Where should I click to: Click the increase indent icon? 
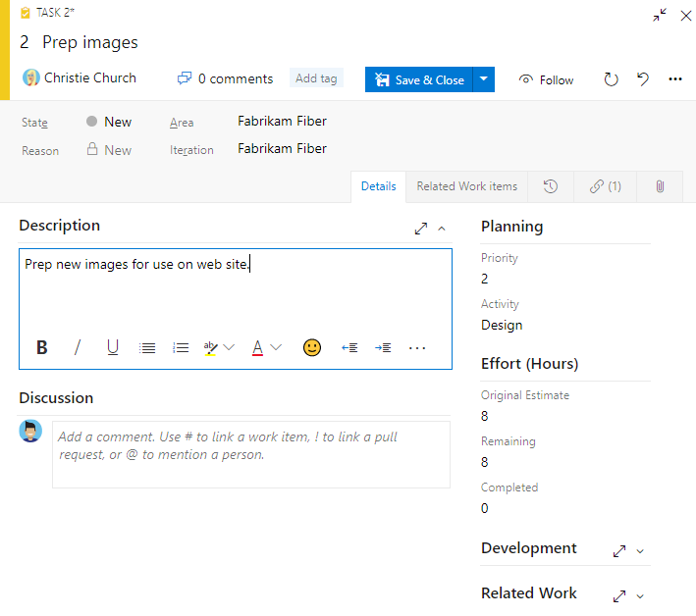pos(383,347)
